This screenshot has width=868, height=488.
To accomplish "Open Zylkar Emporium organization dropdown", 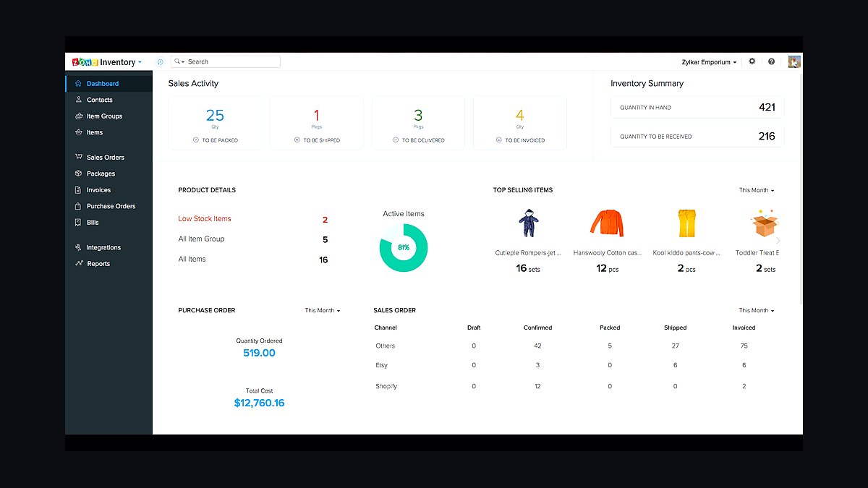I will (709, 62).
